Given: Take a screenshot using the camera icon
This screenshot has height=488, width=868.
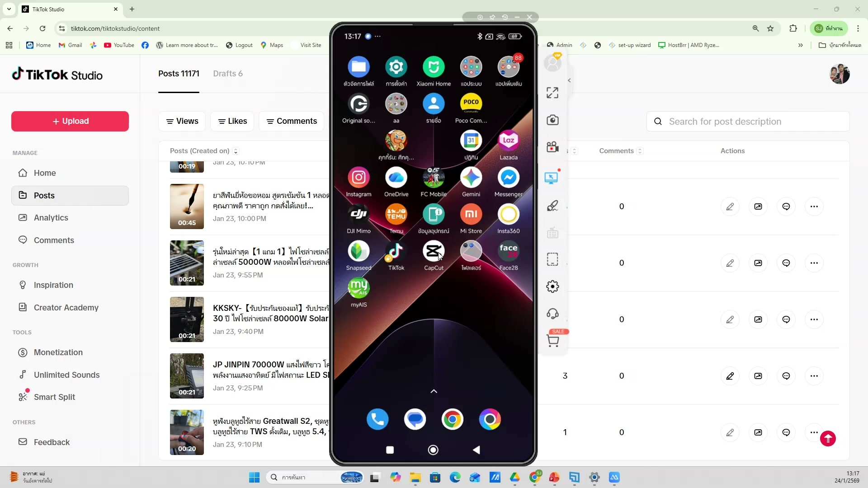Looking at the screenshot, I should [552, 120].
